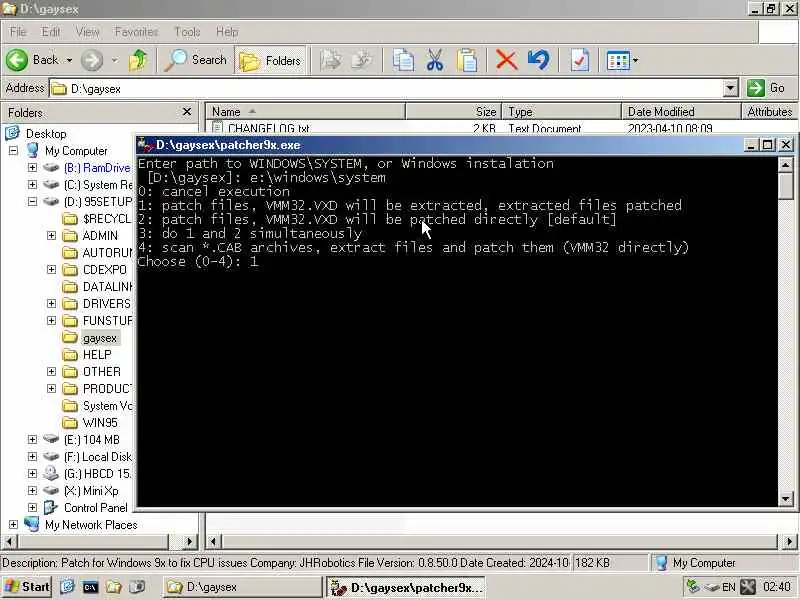Screen dimensions: 800x600
Task: Expand the (C:) System Reserved node
Action: click(32, 184)
